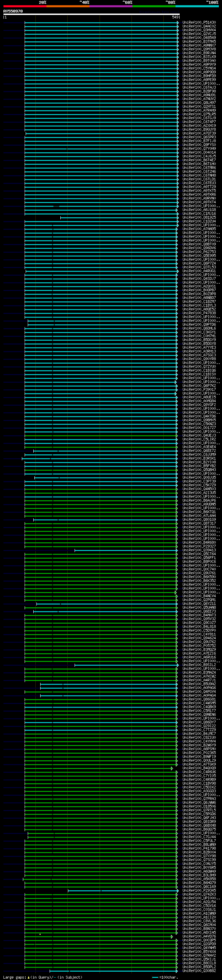The height and width of the screenshot is (980, 222).
Task: Select the UniRef100_C5YNS4 label
Action: point(199,68)
